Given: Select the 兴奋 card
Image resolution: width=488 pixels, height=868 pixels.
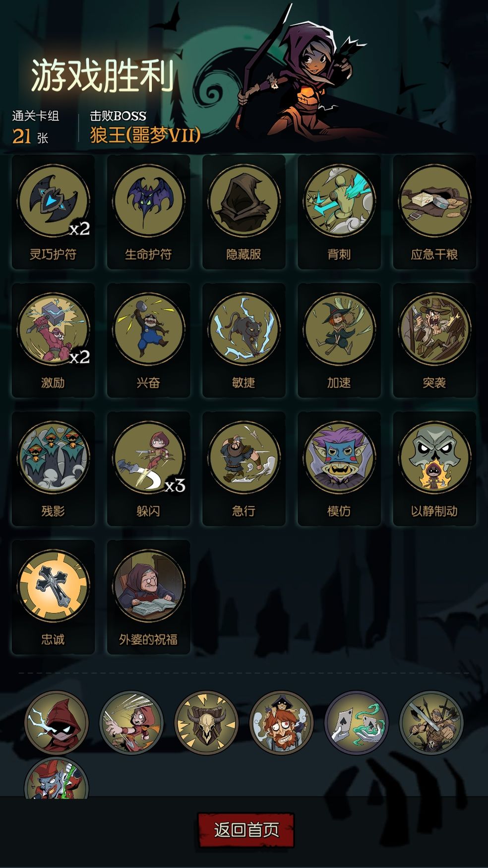Looking at the screenshot, I should [148, 340].
